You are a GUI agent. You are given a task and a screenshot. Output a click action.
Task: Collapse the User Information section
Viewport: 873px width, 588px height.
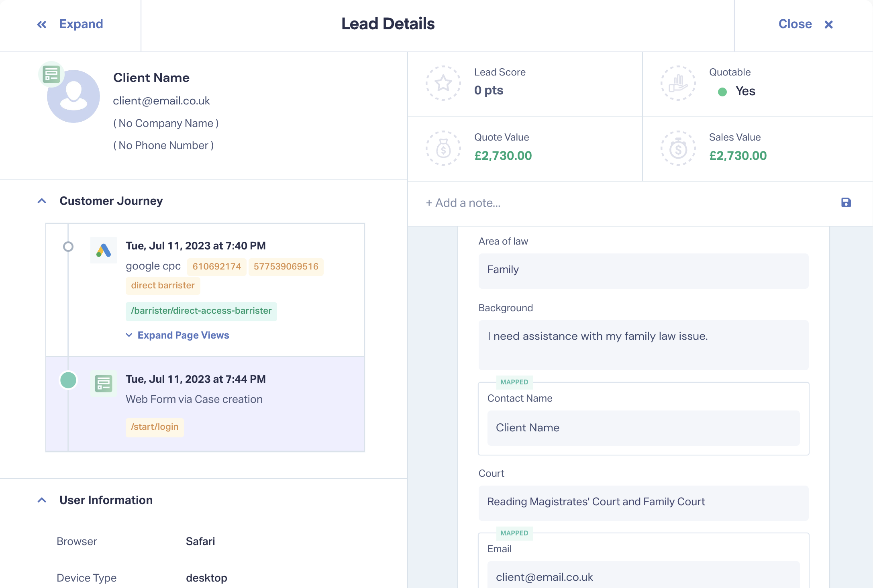point(42,500)
